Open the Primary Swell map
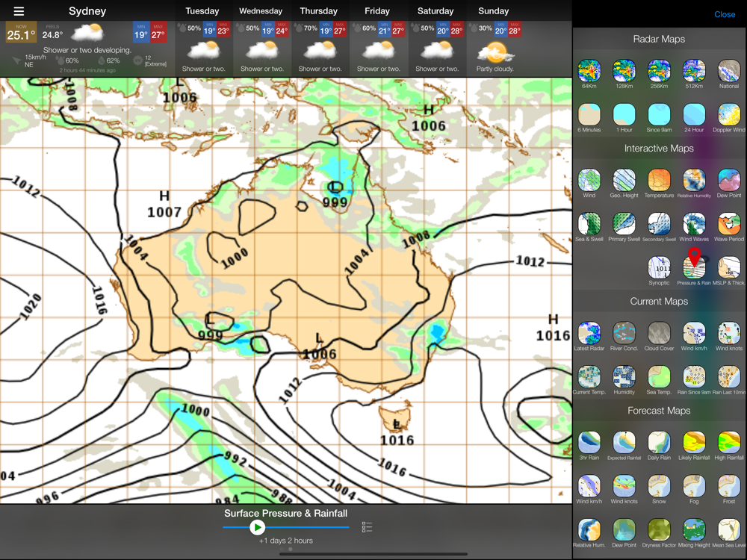 click(624, 224)
